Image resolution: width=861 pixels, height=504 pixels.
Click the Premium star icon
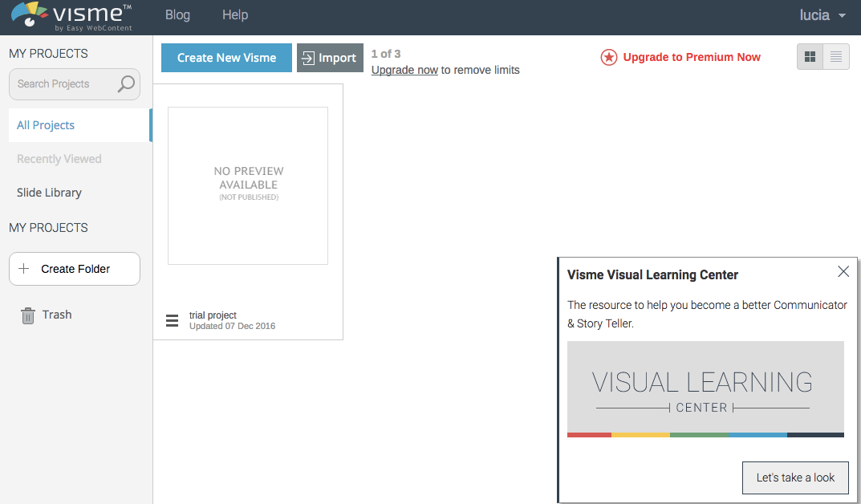(608, 57)
